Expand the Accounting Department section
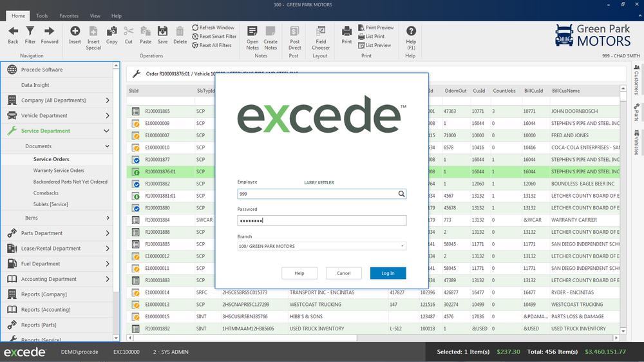This screenshot has width=644, height=362. [x=107, y=279]
